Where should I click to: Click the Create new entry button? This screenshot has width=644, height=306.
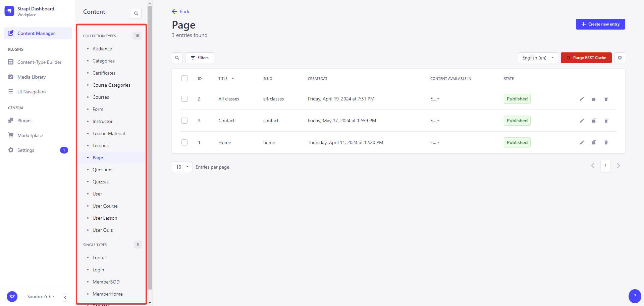coord(600,24)
